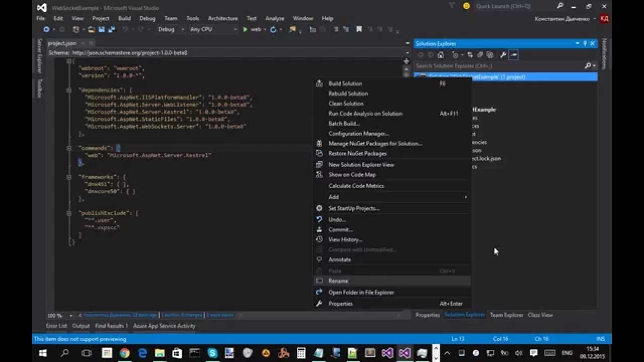Open the Server Explorer side tab

point(40,56)
